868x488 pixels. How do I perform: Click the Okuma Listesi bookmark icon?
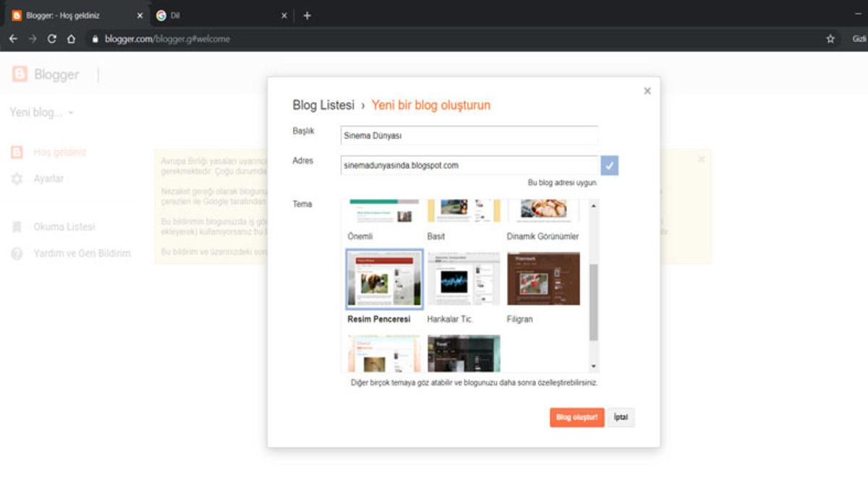click(18, 226)
